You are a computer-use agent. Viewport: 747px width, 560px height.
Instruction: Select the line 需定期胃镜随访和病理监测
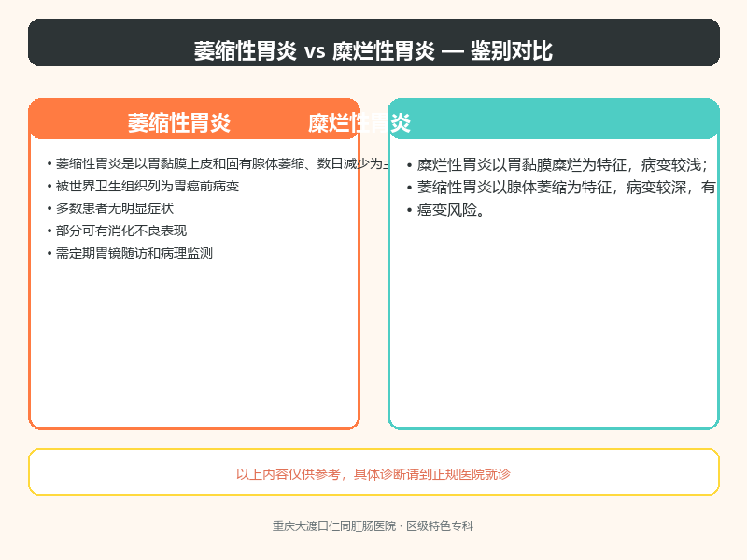tap(134, 253)
